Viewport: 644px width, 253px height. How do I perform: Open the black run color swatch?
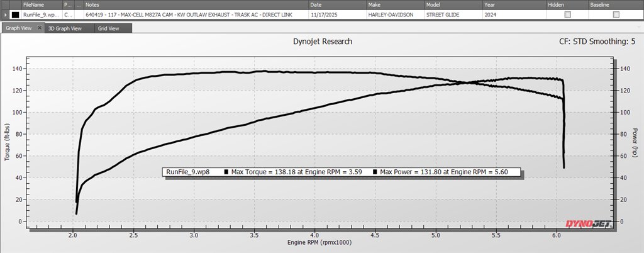(16, 14)
